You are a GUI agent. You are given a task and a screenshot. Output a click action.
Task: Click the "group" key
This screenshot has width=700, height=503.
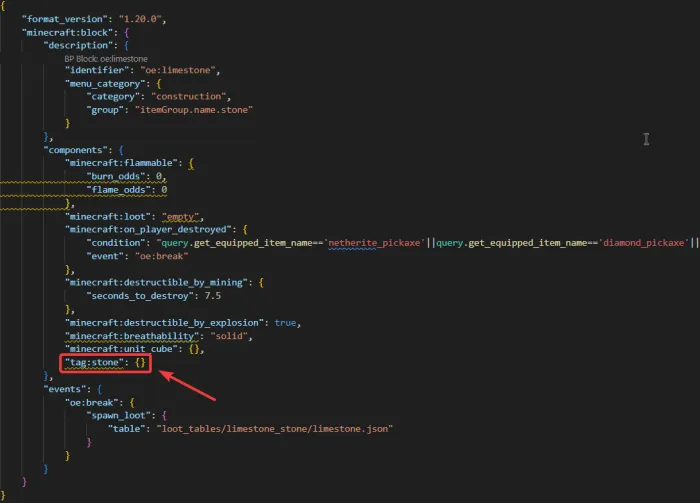[105, 110]
